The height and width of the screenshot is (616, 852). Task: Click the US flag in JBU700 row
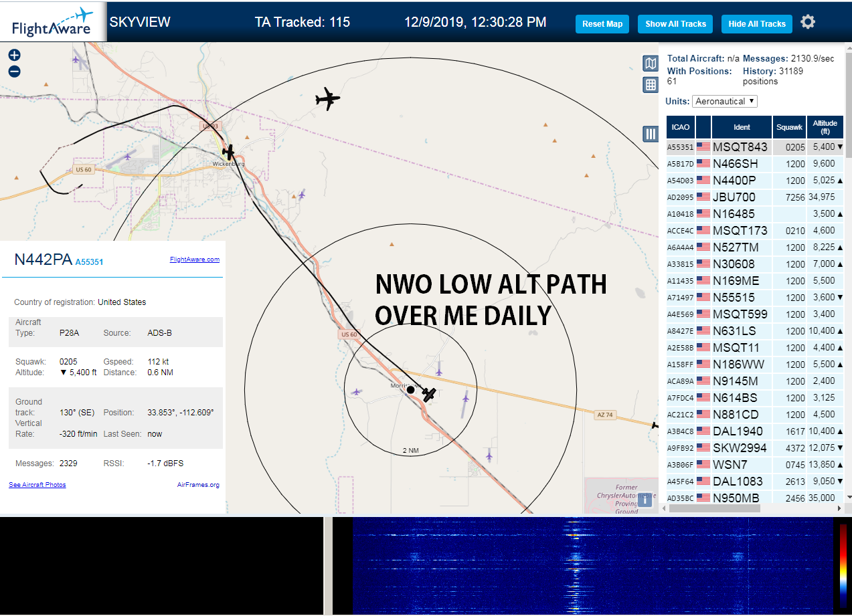[x=703, y=197]
